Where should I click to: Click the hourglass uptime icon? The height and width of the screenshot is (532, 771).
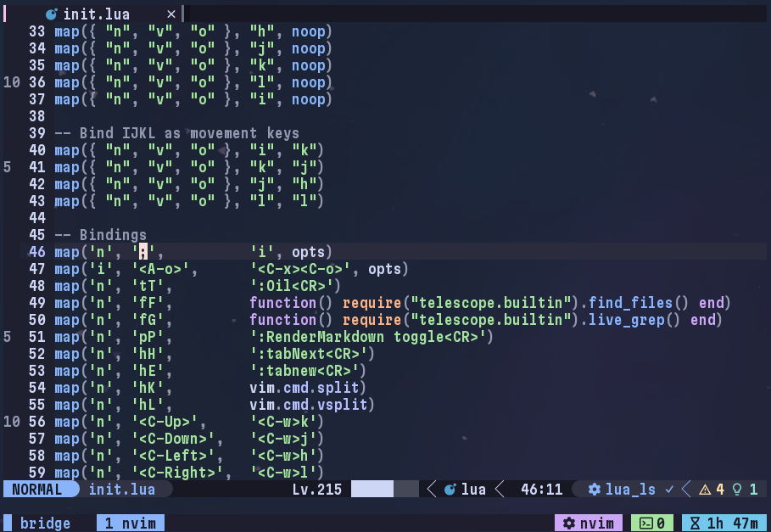[695, 524]
